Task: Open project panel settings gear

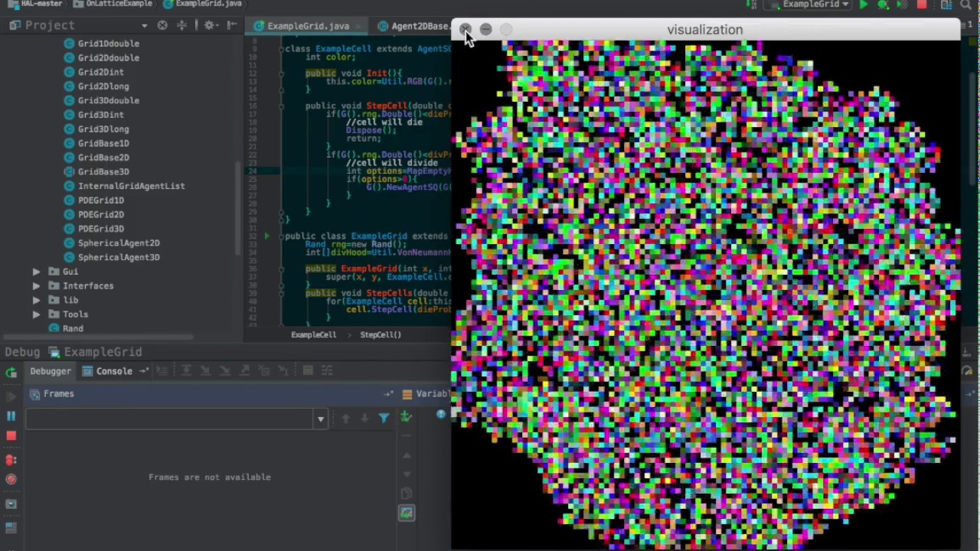Action: tap(209, 25)
